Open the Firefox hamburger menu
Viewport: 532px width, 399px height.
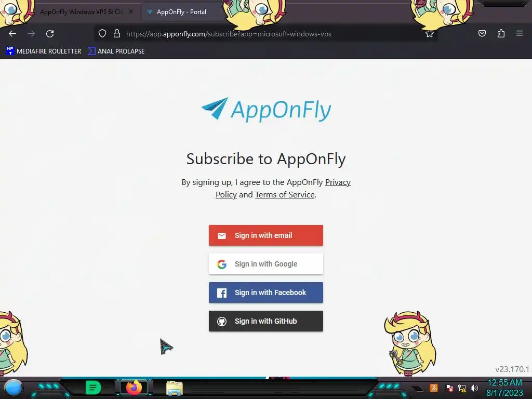click(520, 33)
